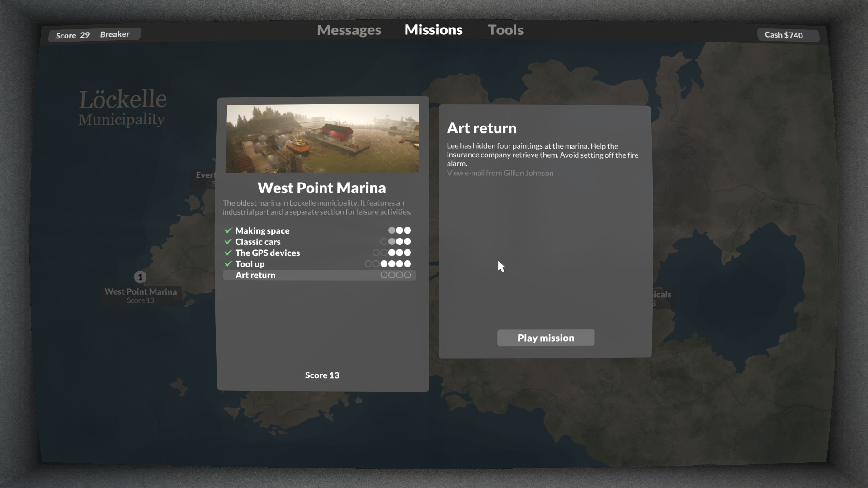This screenshot has width=868, height=488.
Task: Click the West Point Marina thumbnail image
Action: tap(322, 138)
